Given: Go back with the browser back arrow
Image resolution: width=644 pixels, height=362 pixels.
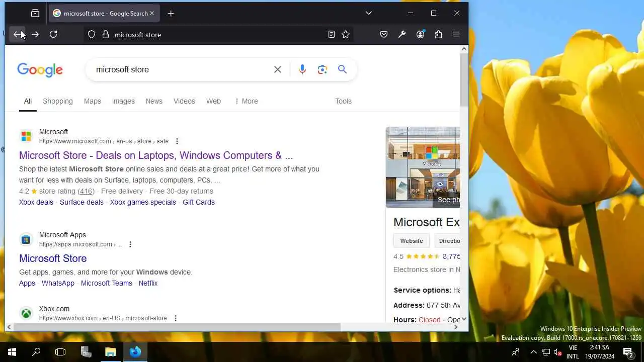Looking at the screenshot, I should (18, 35).
